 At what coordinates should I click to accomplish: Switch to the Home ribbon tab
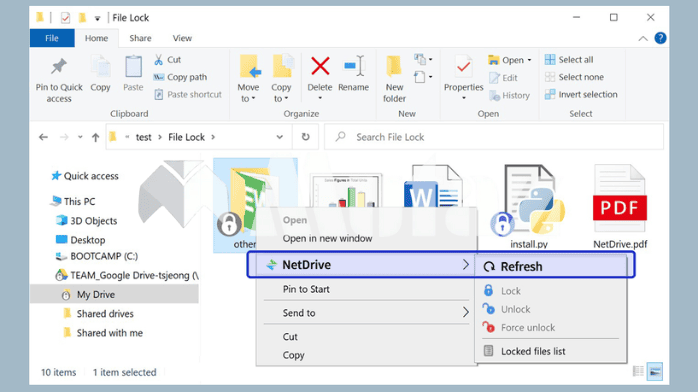[x=97, y=38]
